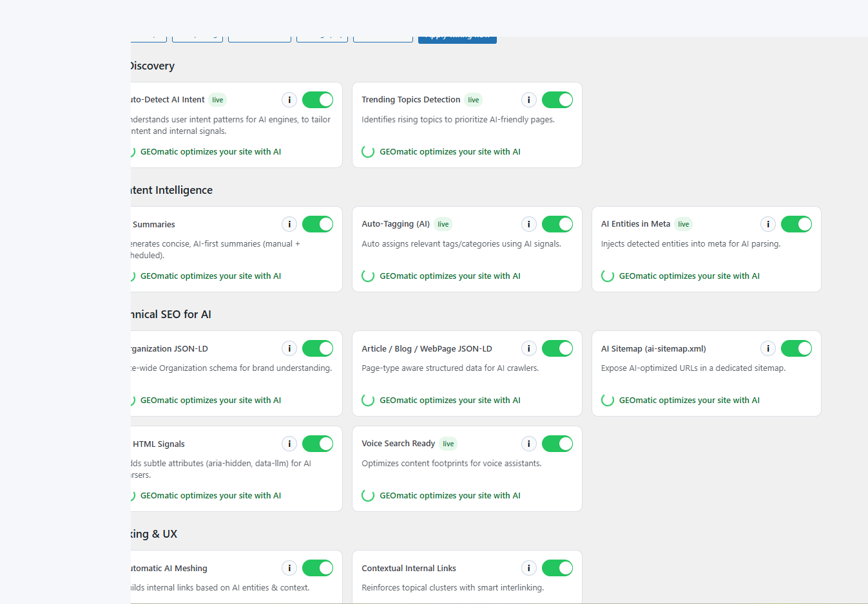
Task: Click 'Page-type aware structured data' description
Action: pos(450,368)
